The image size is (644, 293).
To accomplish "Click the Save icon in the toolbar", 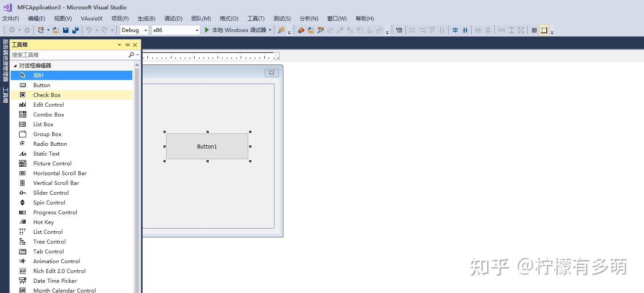I will click(66, 30).
